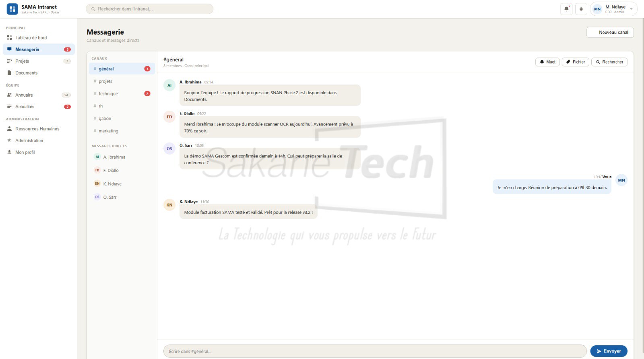The height and width of the screenshot is (359, 644).
Task: Click the Documents file icon
Action: [x=9, y=73]
